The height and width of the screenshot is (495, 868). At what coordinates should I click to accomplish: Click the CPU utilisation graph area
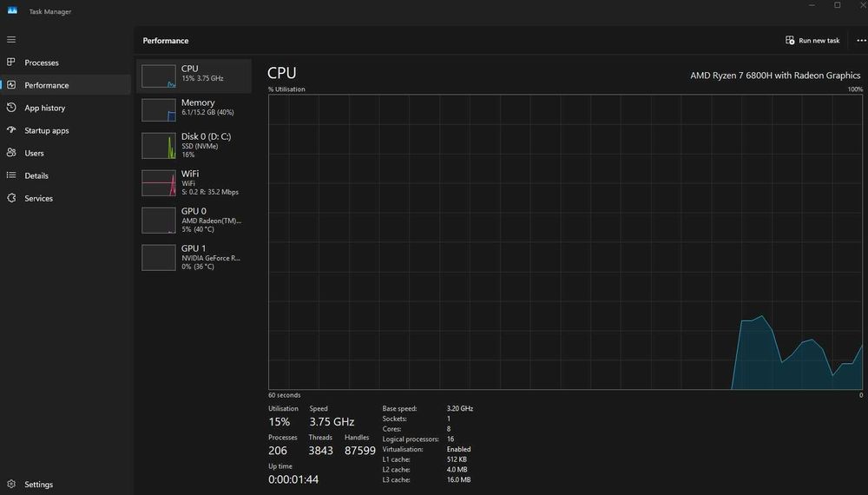coord(565,242)
